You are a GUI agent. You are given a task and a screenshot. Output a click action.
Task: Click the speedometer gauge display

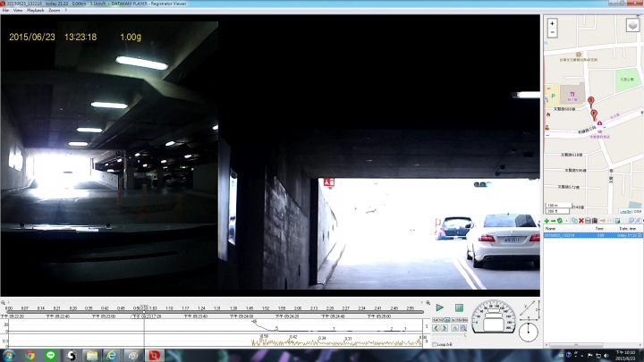tap(493, 316)
